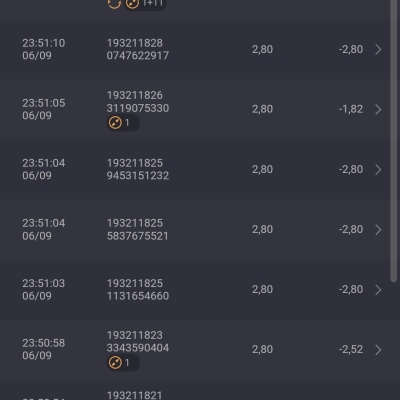
Task: Click the circular refresh icon at top
Action: (114, 4)
